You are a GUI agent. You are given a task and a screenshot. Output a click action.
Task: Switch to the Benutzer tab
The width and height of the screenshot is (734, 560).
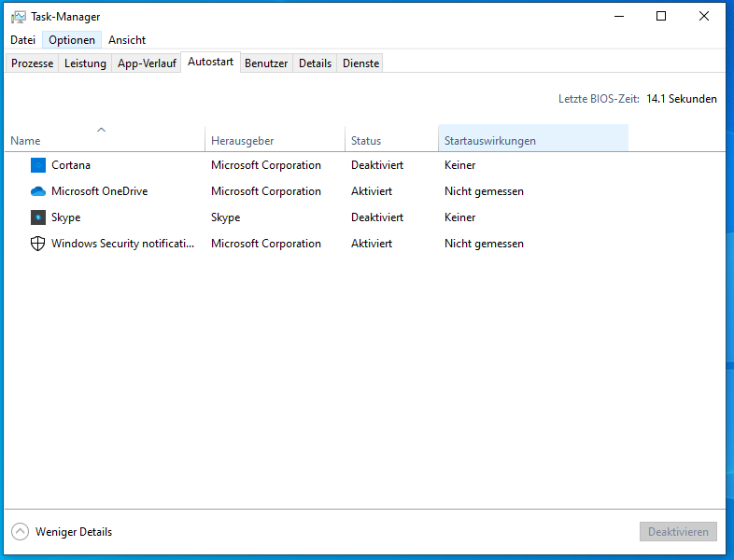266,63
